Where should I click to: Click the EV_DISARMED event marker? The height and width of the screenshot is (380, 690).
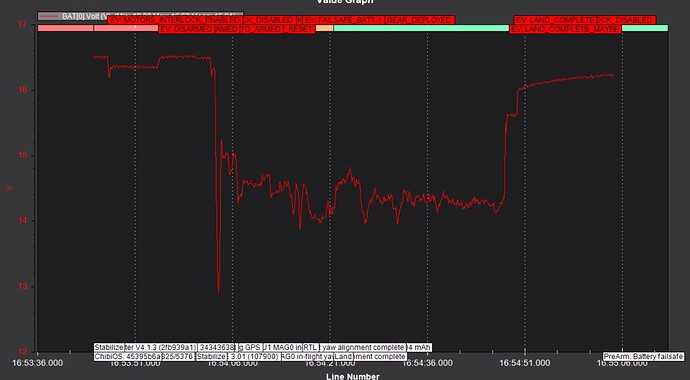[x=186, y=29]
